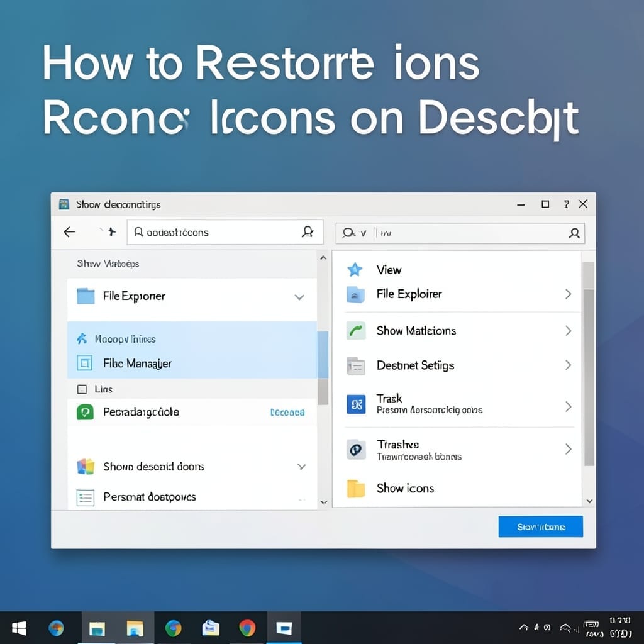Click the blue Trask tile icon

click(x=356, y=404)
